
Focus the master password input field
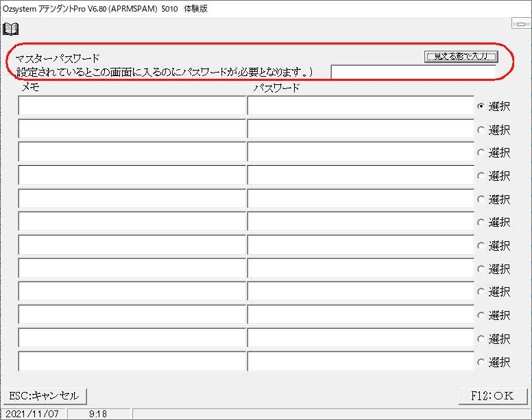pyautogui.click(x=413, y=73)
